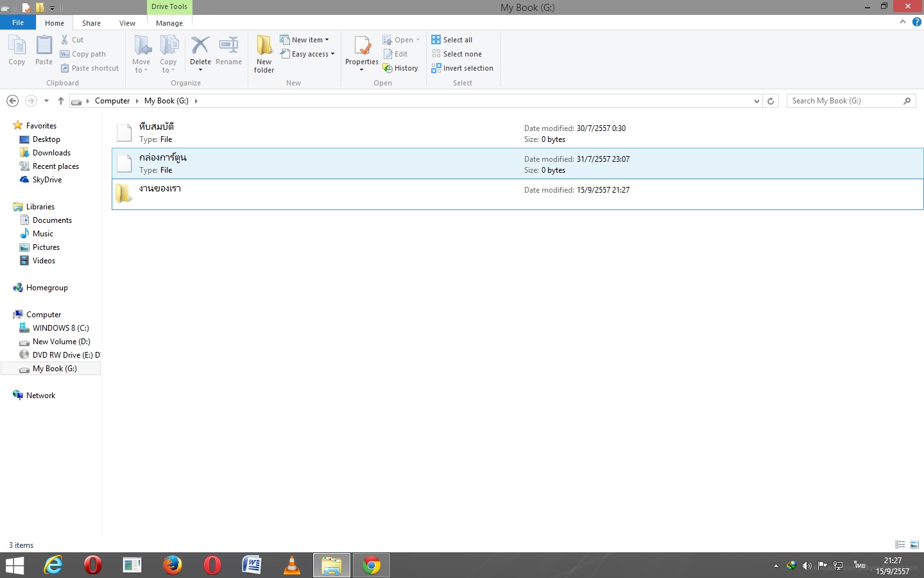Open SkyDrive in the navigation pane

[x=47, y=180]
